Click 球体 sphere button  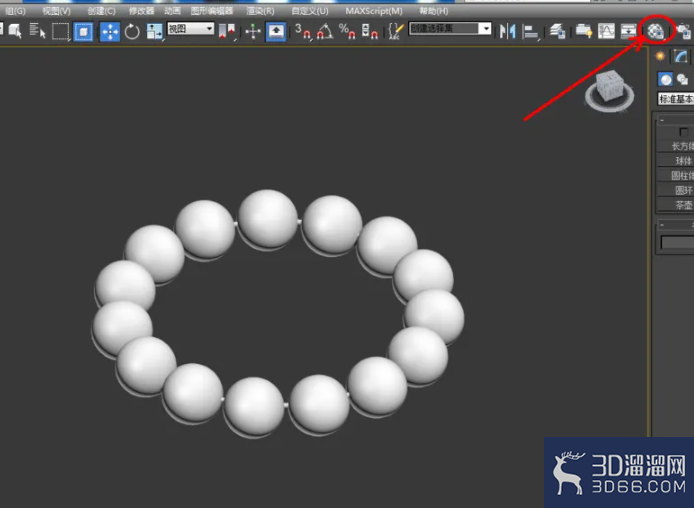click(x=676, y=161)
